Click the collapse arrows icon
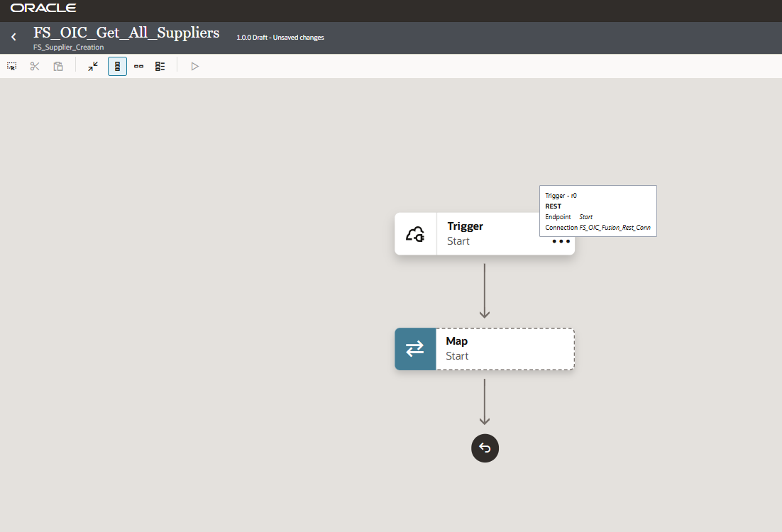The height and width of the screenshot is (532, 782). click(x=93, y=66)
